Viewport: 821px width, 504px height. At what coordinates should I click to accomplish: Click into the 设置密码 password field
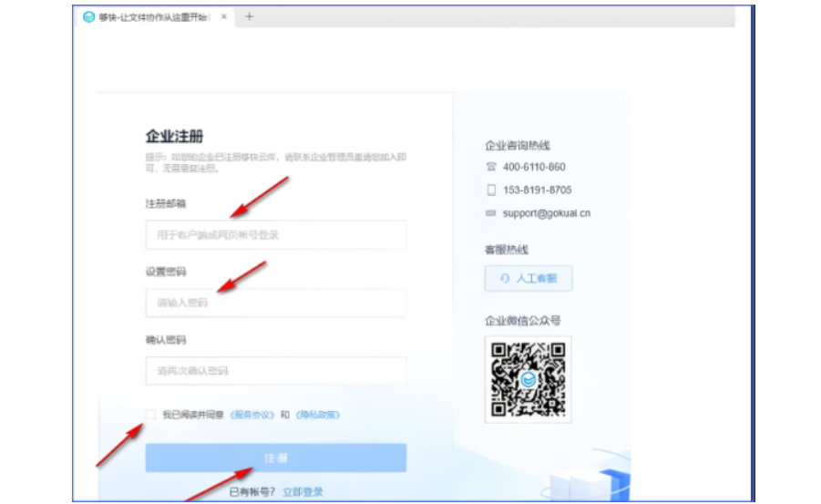275,303
